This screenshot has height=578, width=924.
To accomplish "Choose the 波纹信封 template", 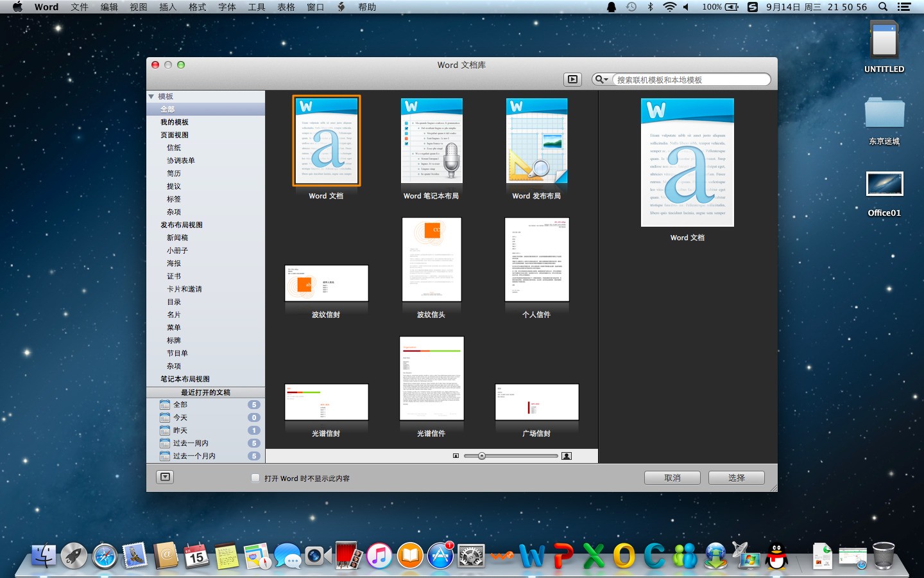I will point(327,283).
